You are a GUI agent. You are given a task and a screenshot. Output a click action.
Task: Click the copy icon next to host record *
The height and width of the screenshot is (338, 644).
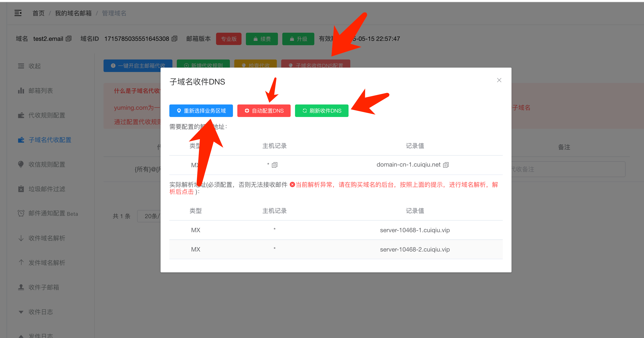pos(274,165)
